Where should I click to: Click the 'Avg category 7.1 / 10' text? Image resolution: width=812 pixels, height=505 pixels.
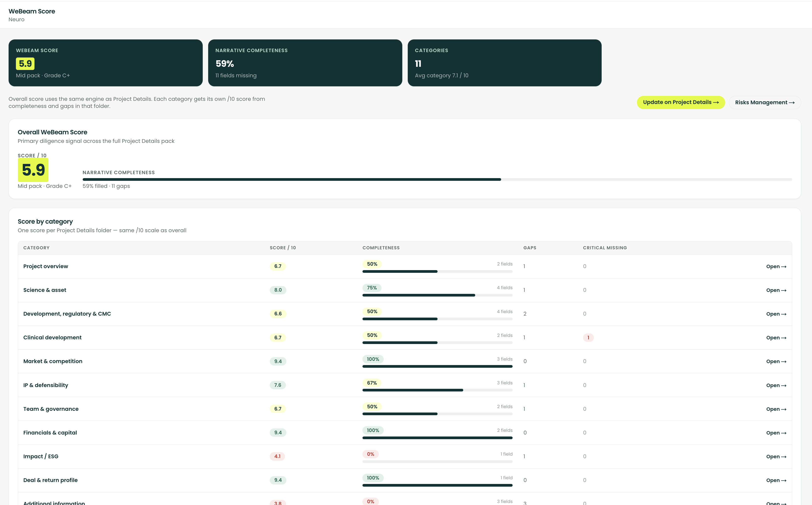pos(441,76)
